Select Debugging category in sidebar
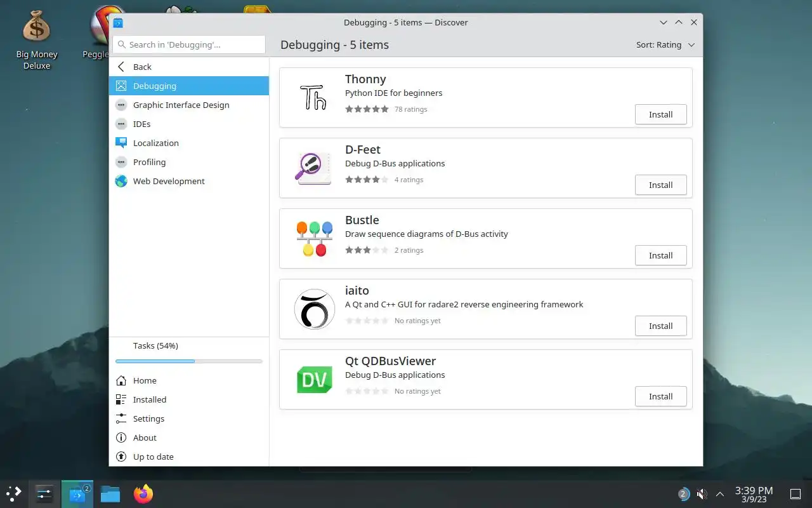Image resolution: width=812 pixels, height=508 pixels. click(189, 86)
